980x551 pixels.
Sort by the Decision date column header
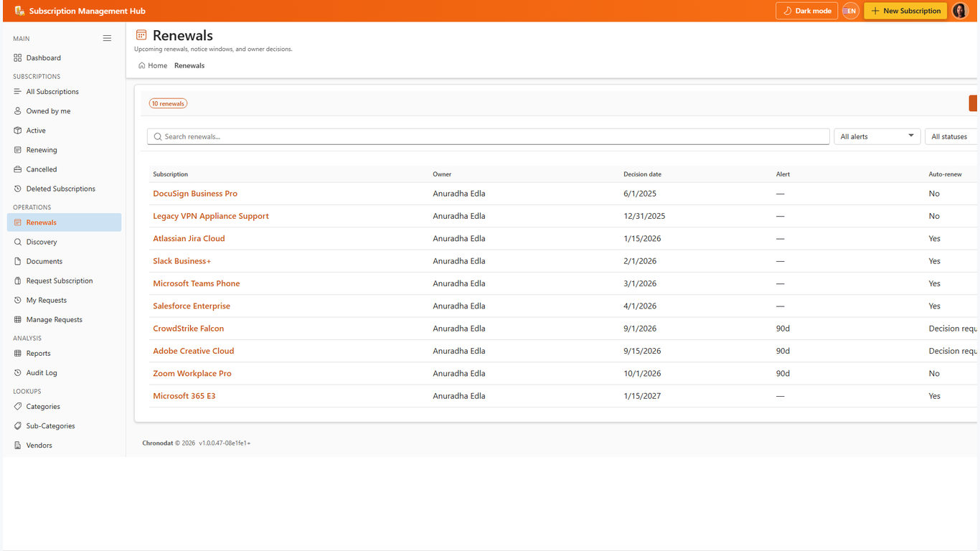(x=643, y=174)
